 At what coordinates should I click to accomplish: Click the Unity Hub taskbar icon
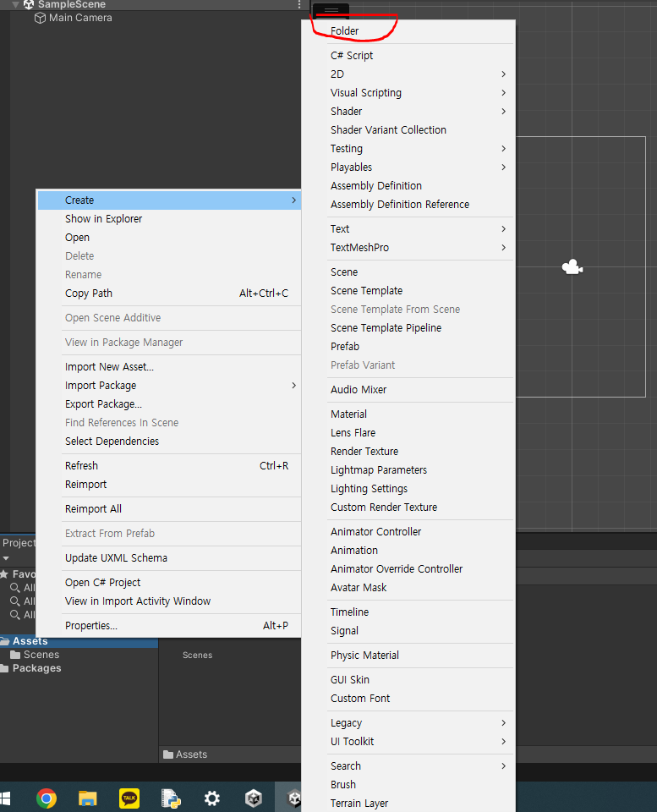(254, 798)
